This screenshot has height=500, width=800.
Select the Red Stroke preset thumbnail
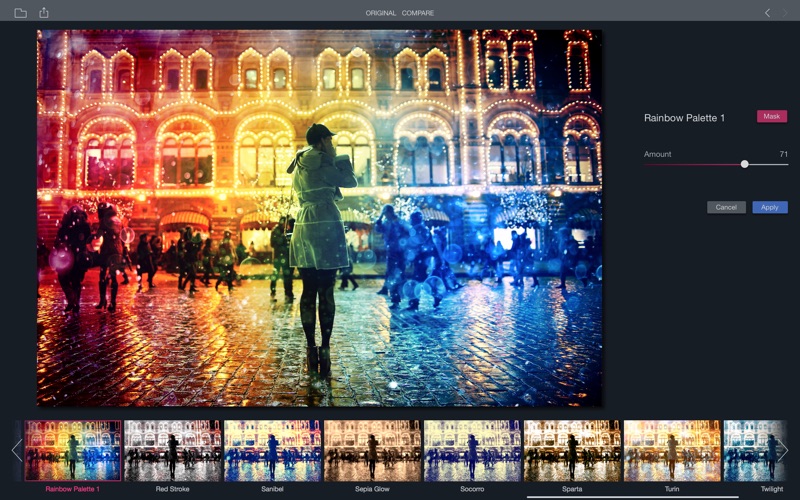click(172, 450)
